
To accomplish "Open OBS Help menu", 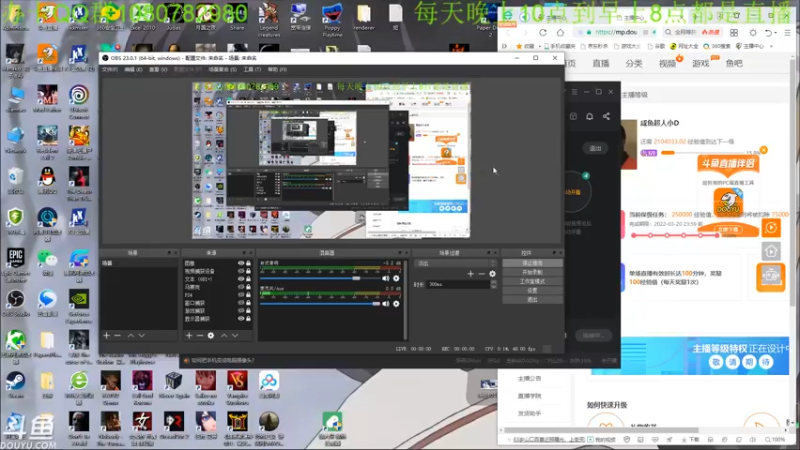I will [x=277, y=69].
